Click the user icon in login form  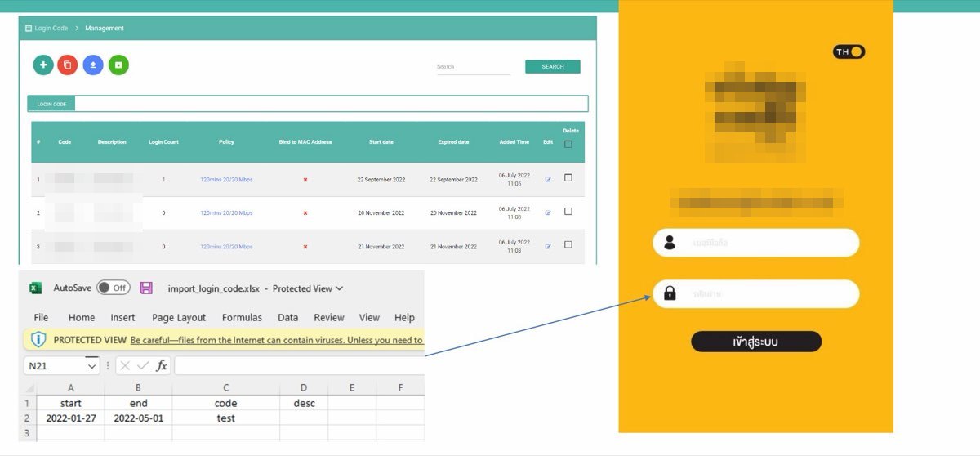(x=670, y=243)
